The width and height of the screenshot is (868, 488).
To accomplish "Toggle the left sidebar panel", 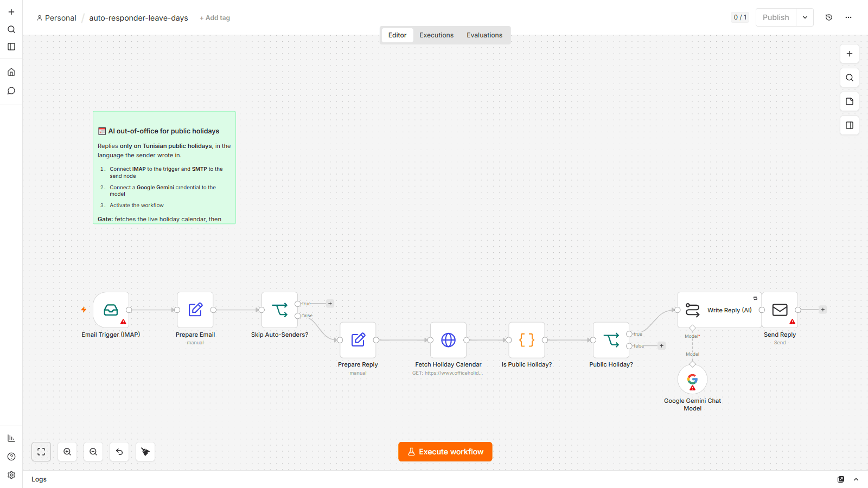I will (x=11, y=47).
